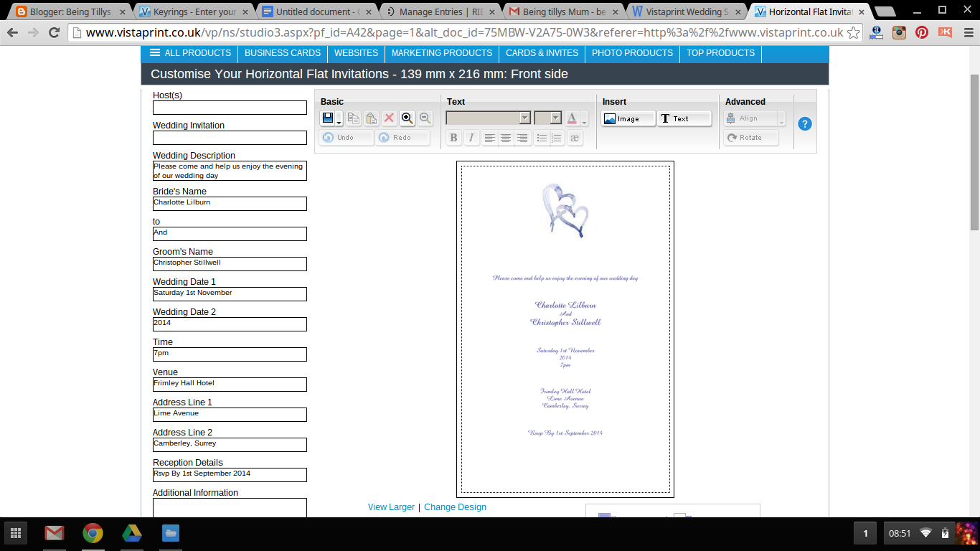The height and width of the screenshot is (551, 980).
Task: Click the Zoom Out magnifier icon
Action: point(425,118)
